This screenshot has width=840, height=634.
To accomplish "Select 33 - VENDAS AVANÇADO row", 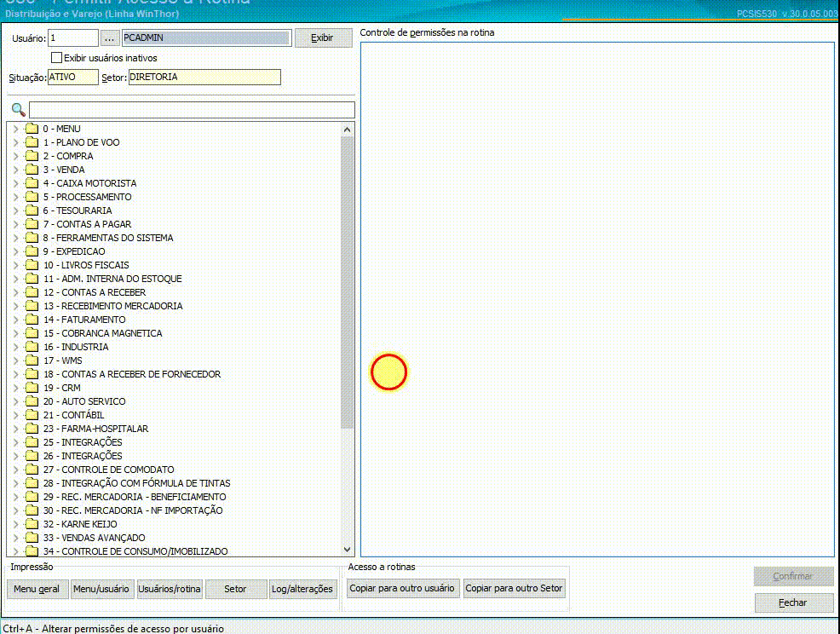I will click(95, 538).
